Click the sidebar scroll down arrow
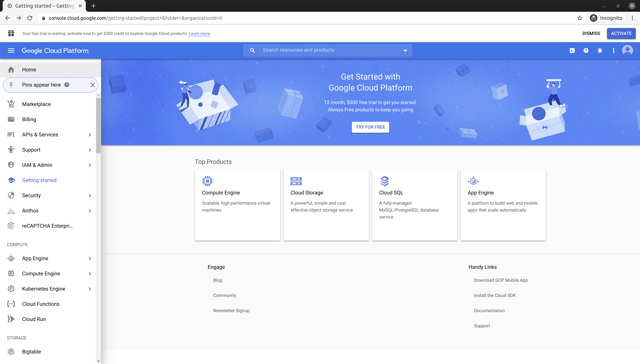The width and height of the screenshot is (640, 364). click(98, 361)
